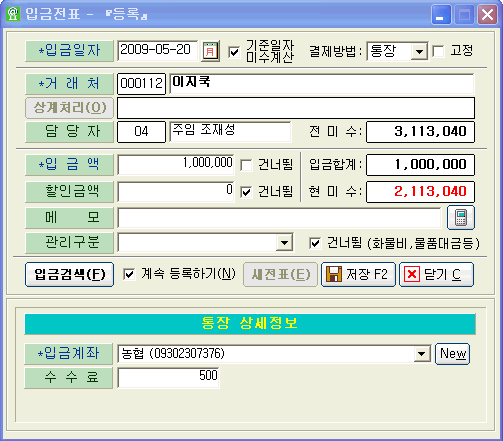Click the floppy disk 저장 F2 icon

(x=334, y=274)
